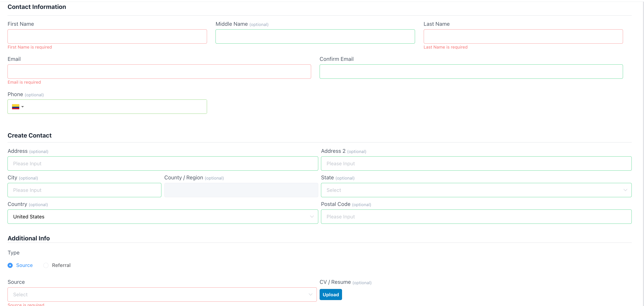Click the First Name input field
Viewport: 644px width, 306px height.
[x=107, y=36]
